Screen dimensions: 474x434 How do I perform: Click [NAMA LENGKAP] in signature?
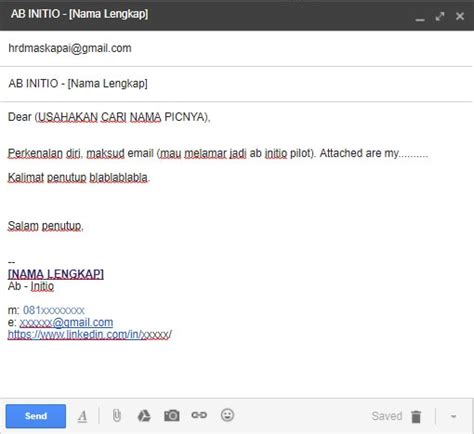56,274
